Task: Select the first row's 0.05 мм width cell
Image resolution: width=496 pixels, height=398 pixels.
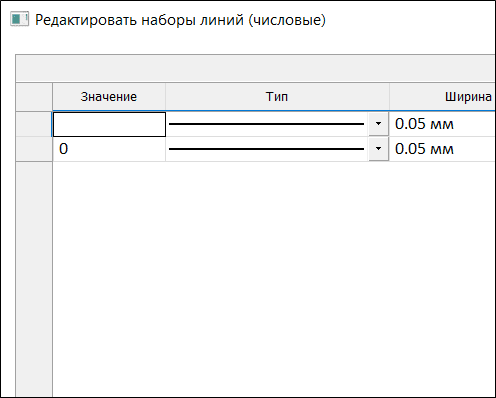Action: coord(442,124)
